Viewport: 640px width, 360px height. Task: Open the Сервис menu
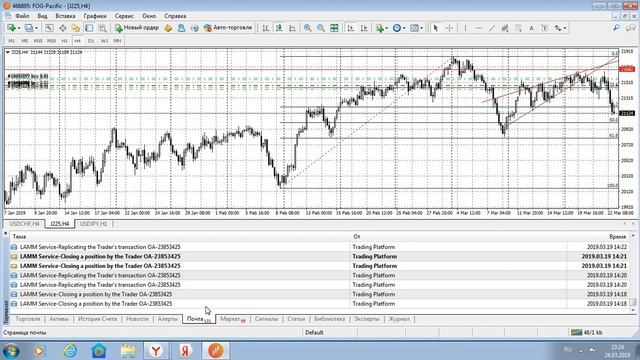124,16
